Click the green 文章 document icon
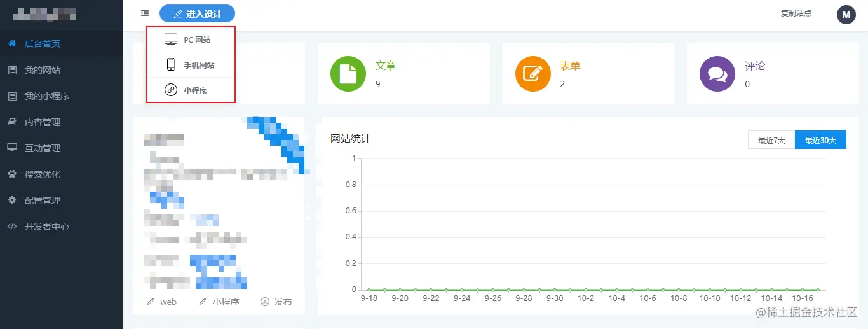 point(348,74)
